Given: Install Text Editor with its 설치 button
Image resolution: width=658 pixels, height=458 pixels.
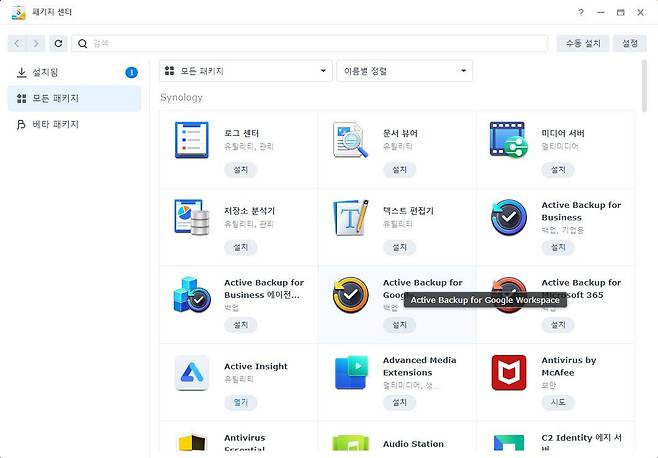Looking at the screenshot, I should 399,247.
